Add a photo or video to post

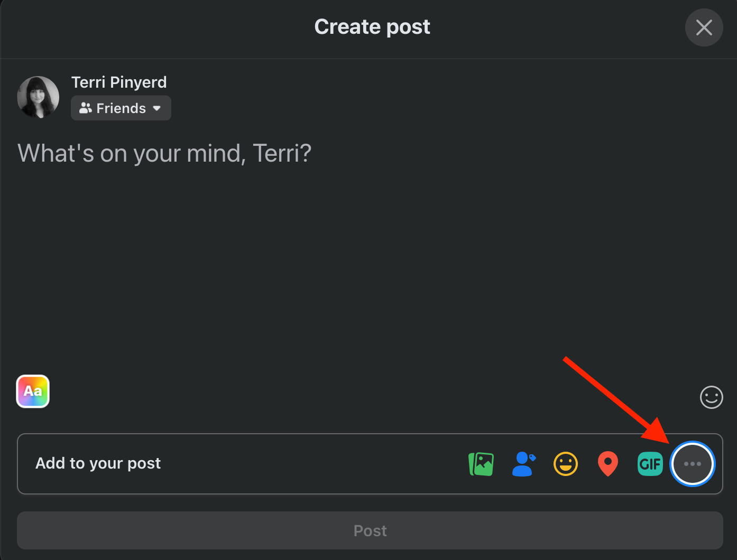point(481,464)
